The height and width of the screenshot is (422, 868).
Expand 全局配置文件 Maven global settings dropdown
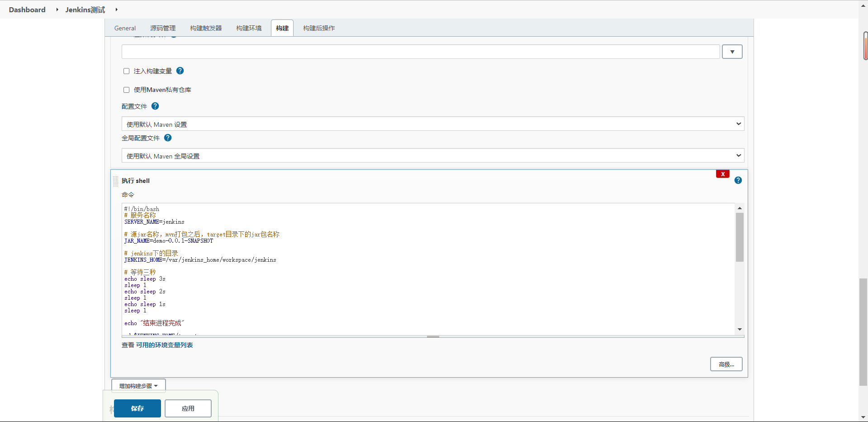432,156
